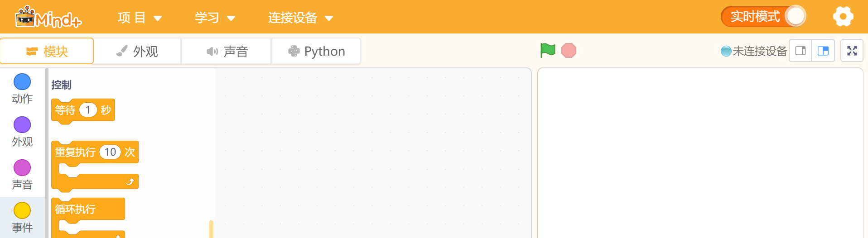The width and height of the screenshot is (868, 238).
Task: Choose the yellow 事件 block category
Action: pos(22,217)
